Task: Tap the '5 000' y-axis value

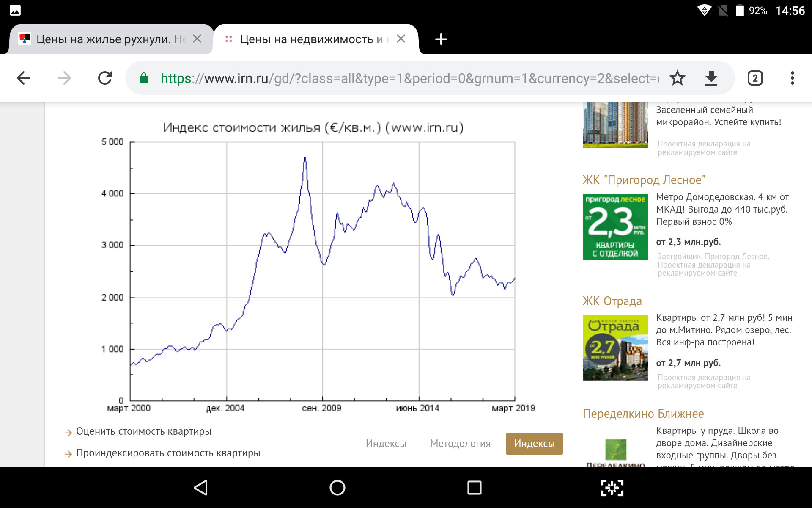Action: [112, 142]
